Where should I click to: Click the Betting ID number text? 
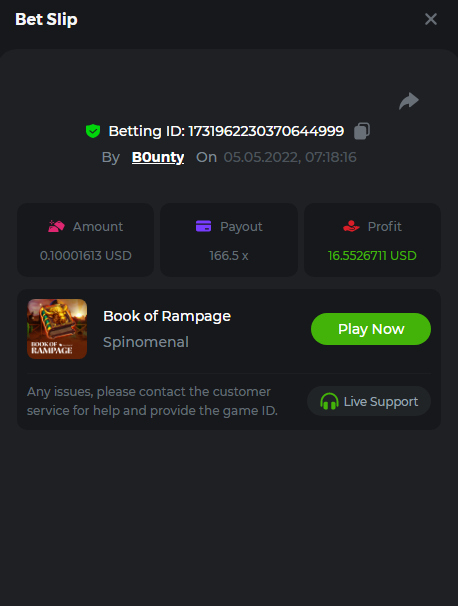[x=266, y=131]
